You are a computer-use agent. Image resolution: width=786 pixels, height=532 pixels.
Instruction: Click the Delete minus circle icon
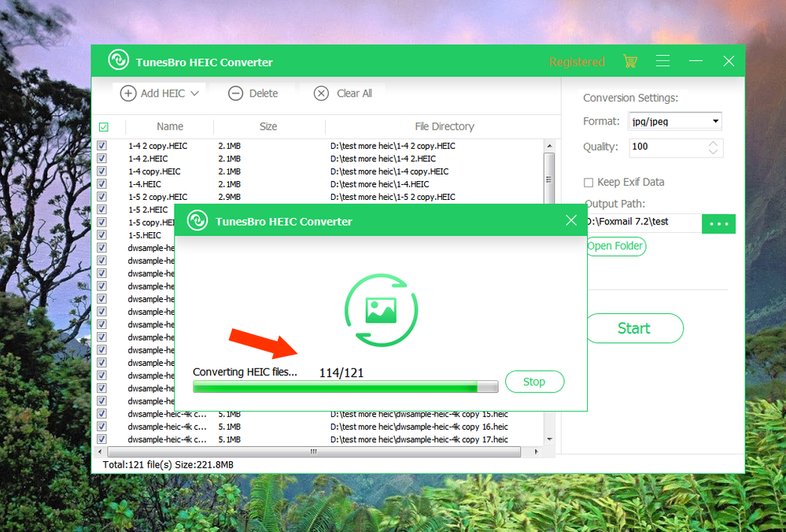235,94
